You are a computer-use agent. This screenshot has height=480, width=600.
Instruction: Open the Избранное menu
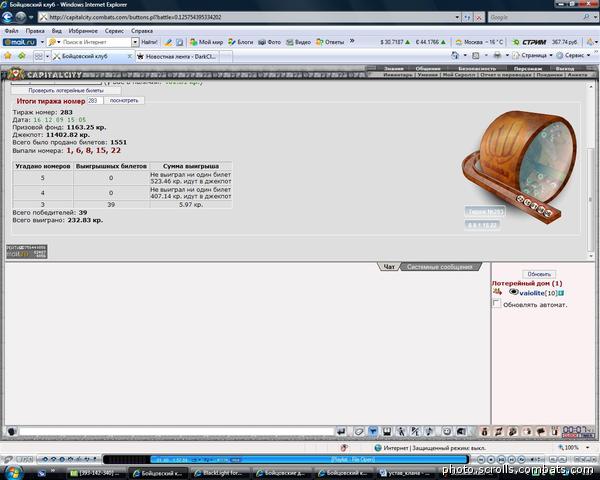[83, 31]
